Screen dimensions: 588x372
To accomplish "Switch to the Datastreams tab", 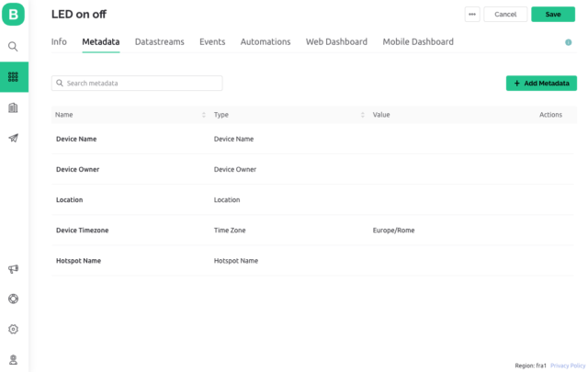I will (159, 42).
